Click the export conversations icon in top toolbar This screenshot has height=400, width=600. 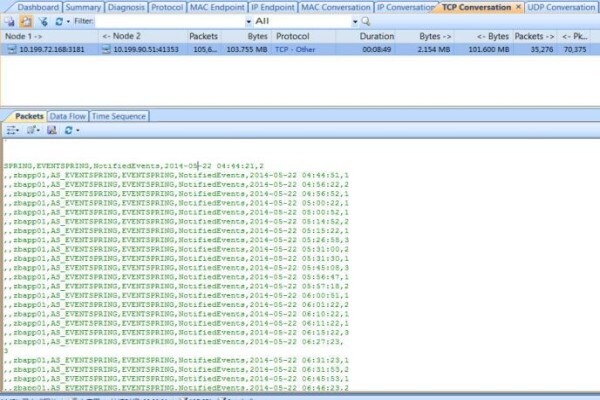[x=10, y=21]
